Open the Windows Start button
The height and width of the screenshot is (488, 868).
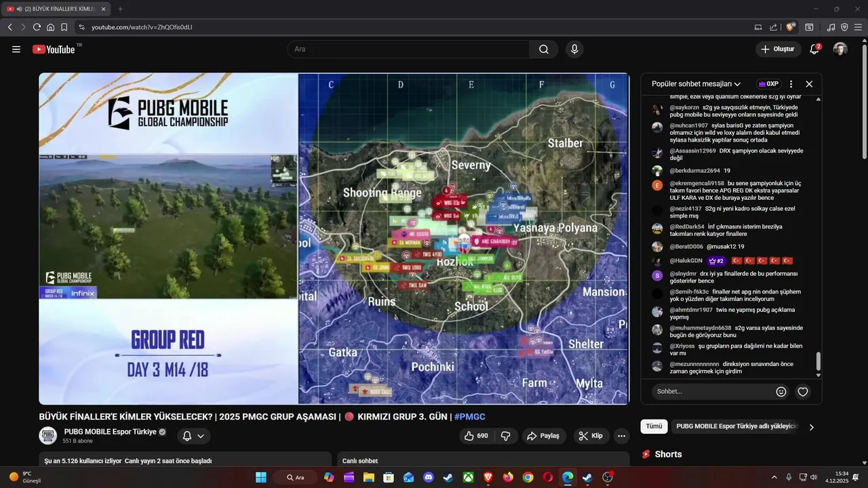tap(261, 477)
